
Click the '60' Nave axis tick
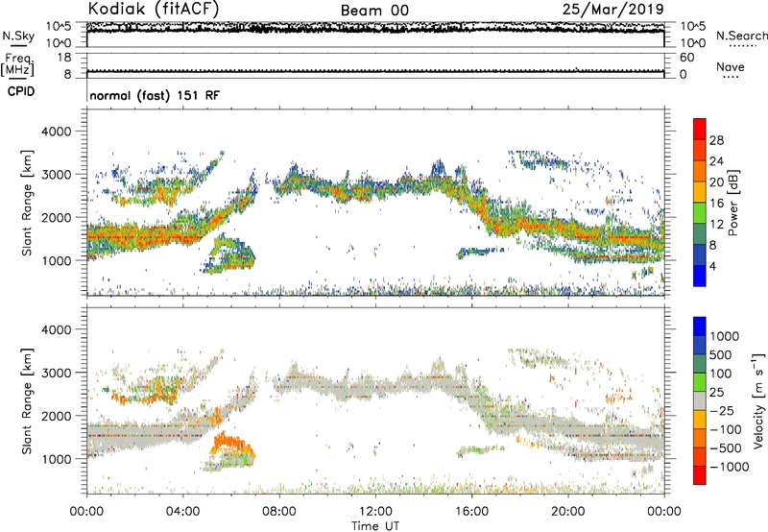686,58
